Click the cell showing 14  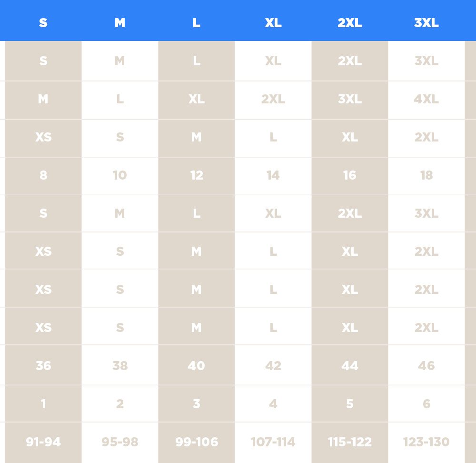(273, 175)
